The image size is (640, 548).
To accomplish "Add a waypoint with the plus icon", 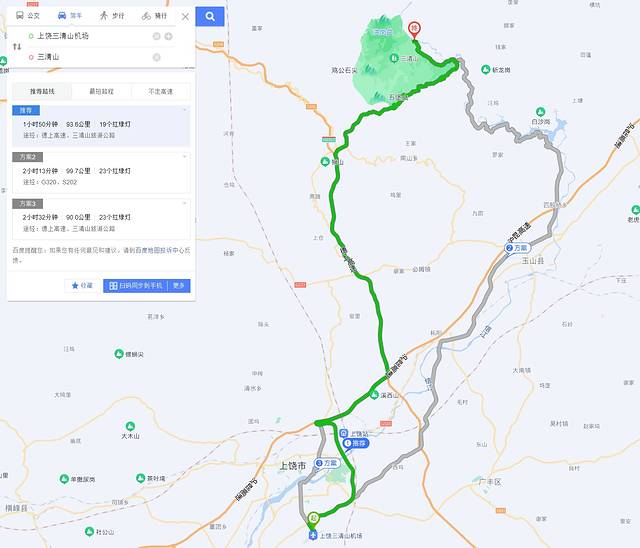I will click(168, 36).
